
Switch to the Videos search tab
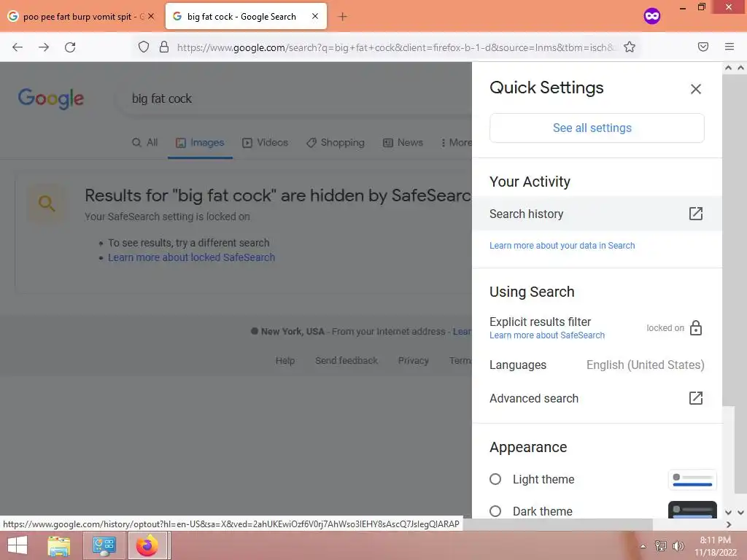click(x=266, y=142)
